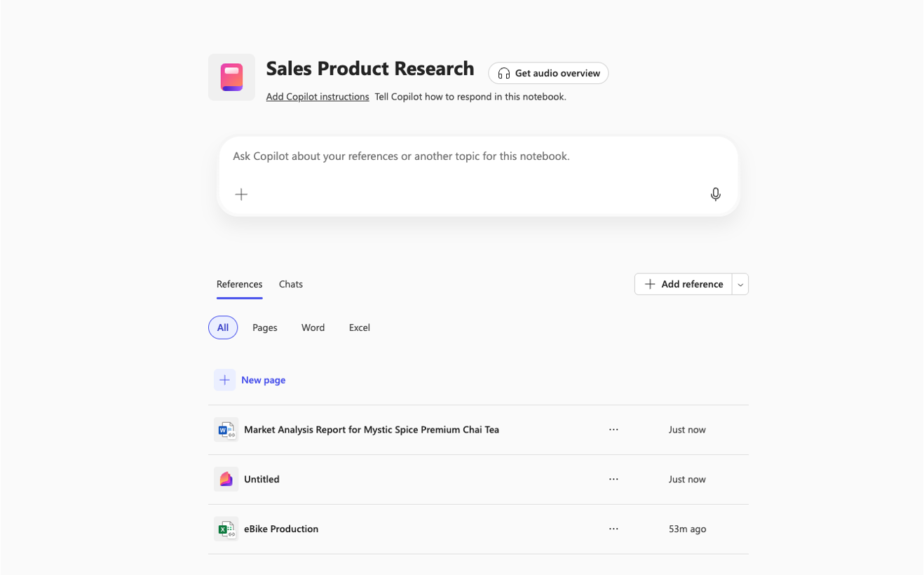924x575 pixels.
Task: Filter references by Excel
Action: pos(359,327)
